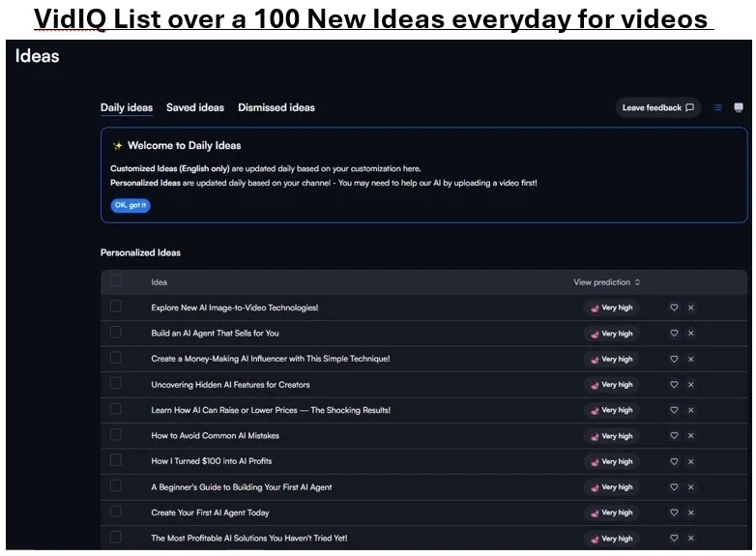Click the 'Welcome to Daily Ideas' banner heading
This screenshot has height=556, width=756.
point(185,146)
